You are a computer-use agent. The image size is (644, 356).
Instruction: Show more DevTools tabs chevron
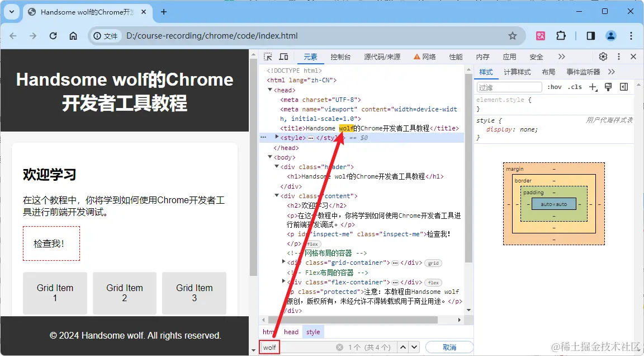point(561,57)
